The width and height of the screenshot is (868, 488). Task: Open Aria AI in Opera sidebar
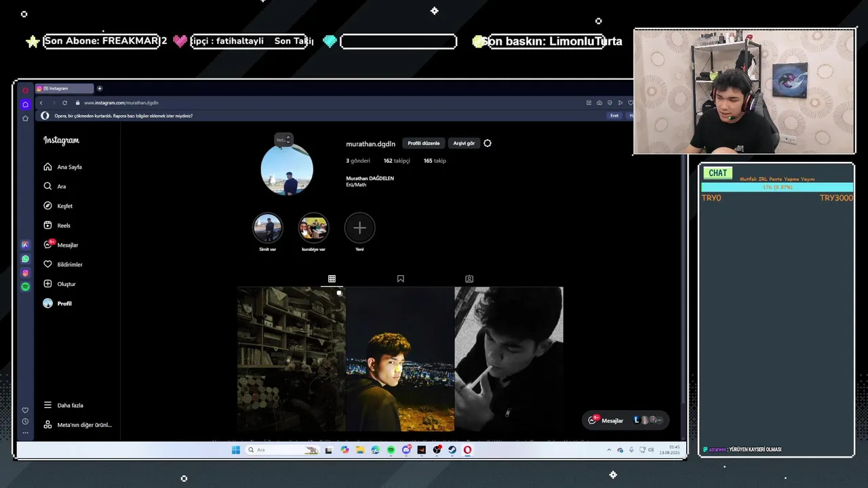click(x=25, y=245)
